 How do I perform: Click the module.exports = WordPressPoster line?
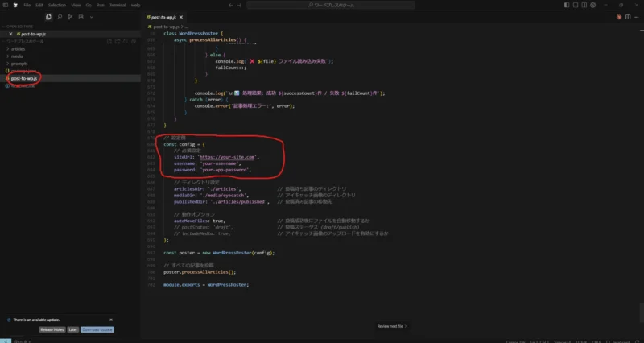(x=206, y=285)
